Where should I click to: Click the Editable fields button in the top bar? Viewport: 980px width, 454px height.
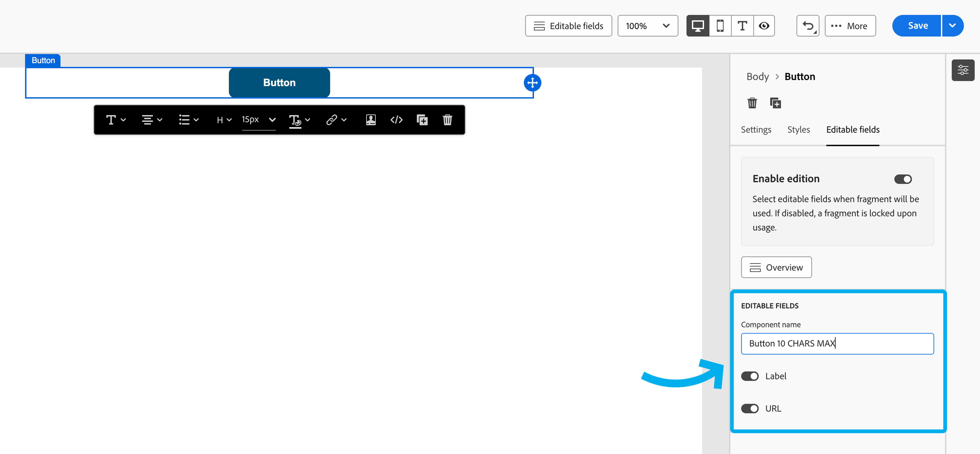568,26
